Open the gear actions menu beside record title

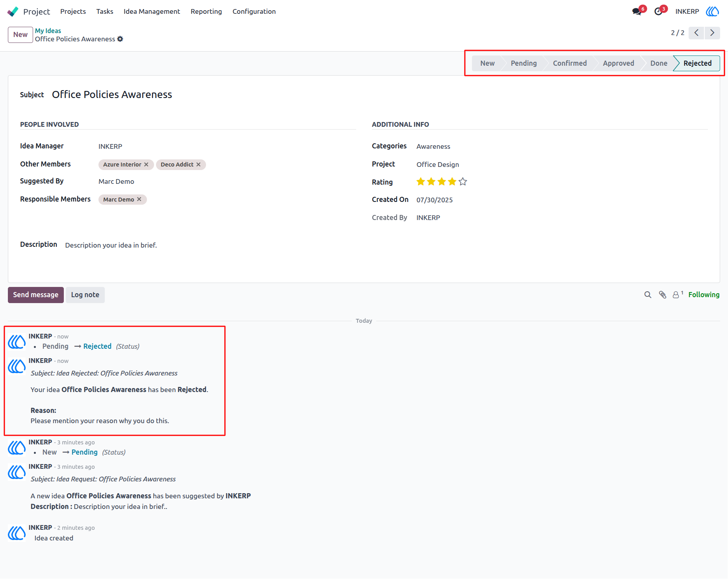[120, 39]
